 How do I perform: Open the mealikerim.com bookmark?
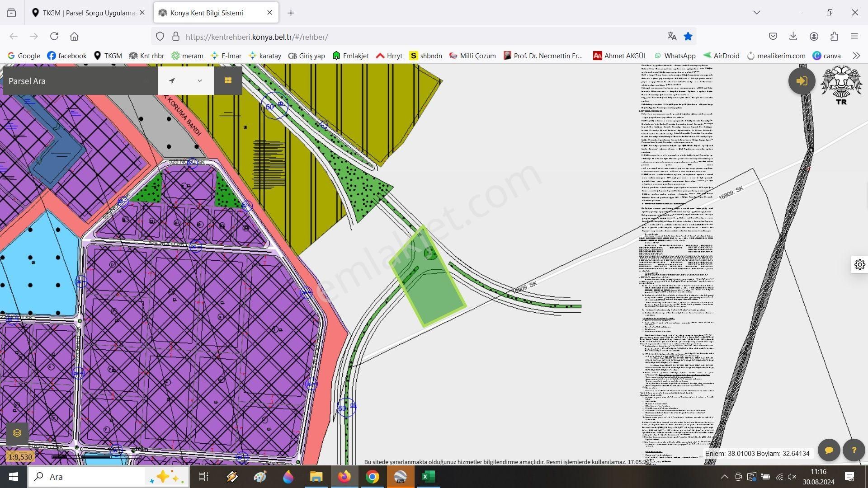[x=776, y=56]
